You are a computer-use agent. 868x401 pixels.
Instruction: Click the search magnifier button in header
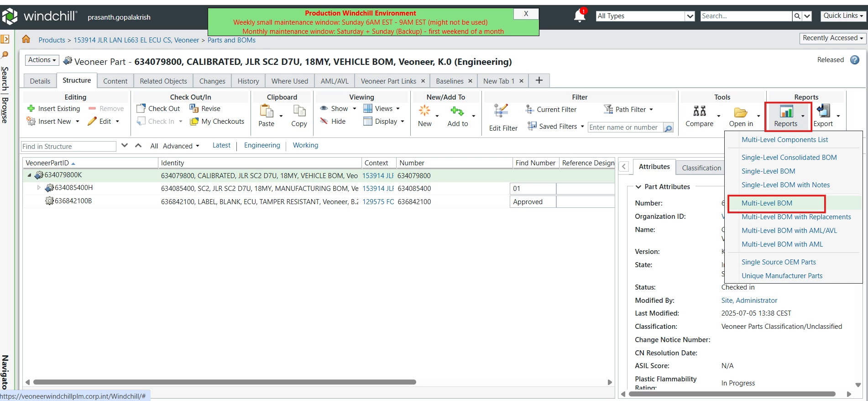(x=797, y=16)
